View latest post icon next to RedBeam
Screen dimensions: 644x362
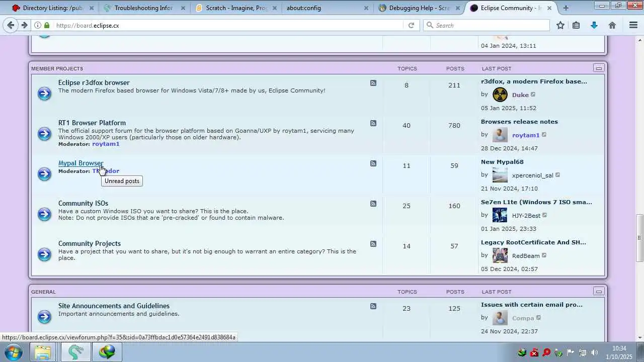coord(544,255)
